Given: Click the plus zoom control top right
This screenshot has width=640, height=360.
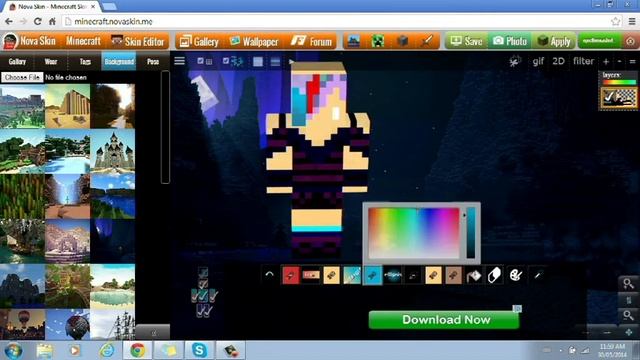Looking at the screenshot, I should [x=606, y=62].
